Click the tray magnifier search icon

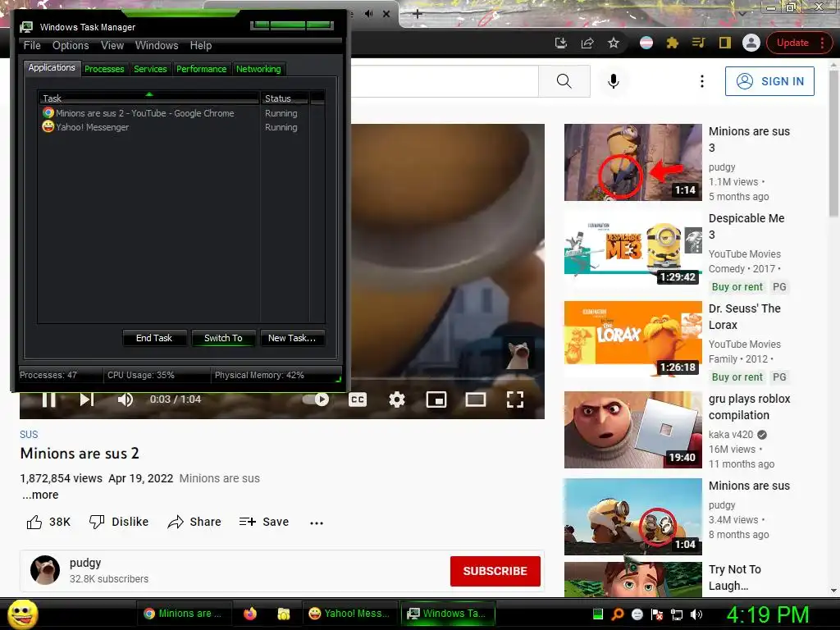(x=617, y=614)
